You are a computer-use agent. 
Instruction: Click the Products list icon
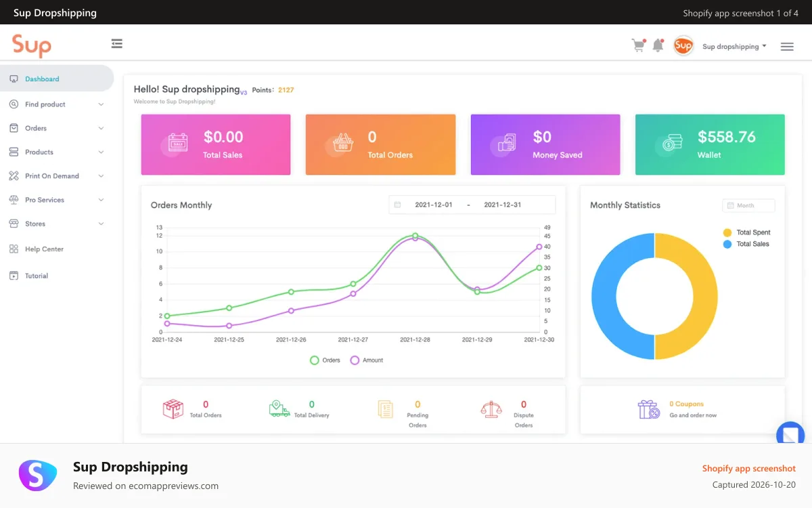click(14, 152)
